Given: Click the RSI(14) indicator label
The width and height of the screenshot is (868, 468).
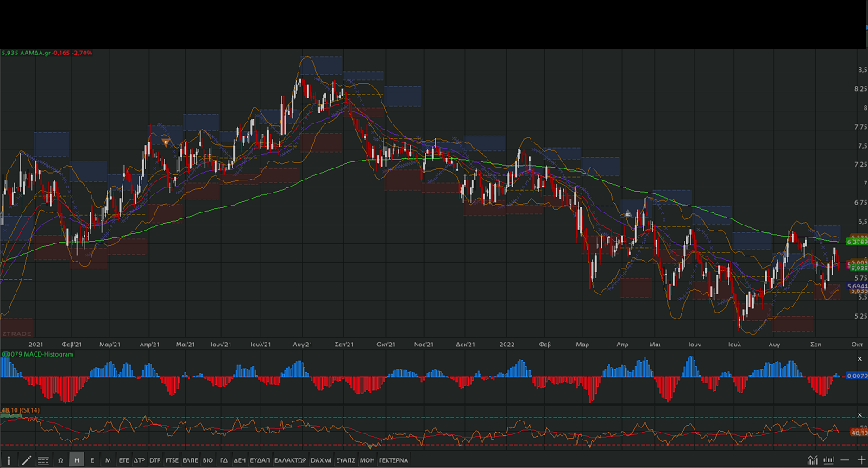Looking at the screenshot, I should coord(28,410).
